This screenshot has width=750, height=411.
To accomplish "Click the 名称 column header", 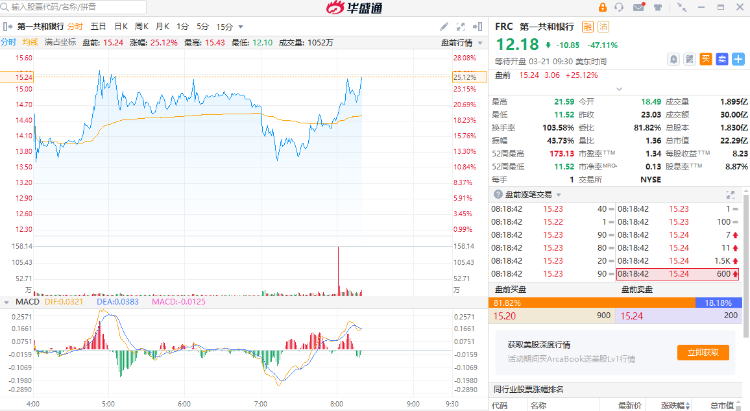I will [538, 405].
